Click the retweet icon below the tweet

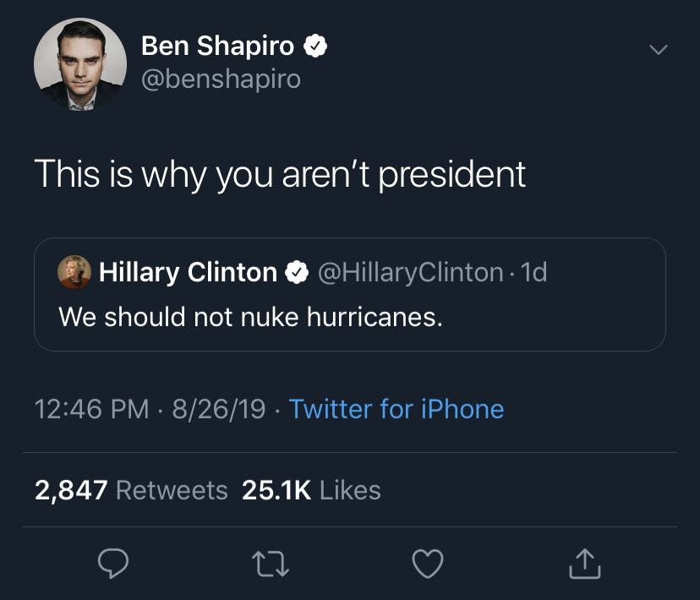pyautogui.click(x=269, y=563)
